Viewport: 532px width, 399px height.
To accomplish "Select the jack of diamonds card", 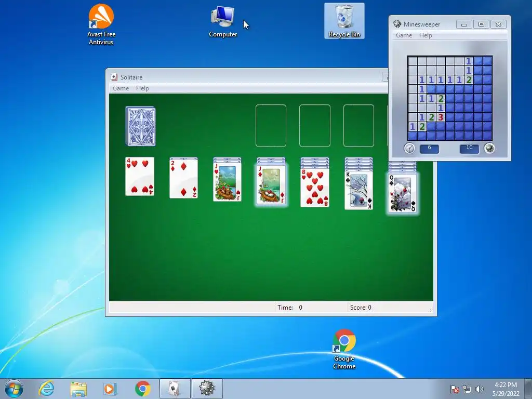I will point(271,184).
